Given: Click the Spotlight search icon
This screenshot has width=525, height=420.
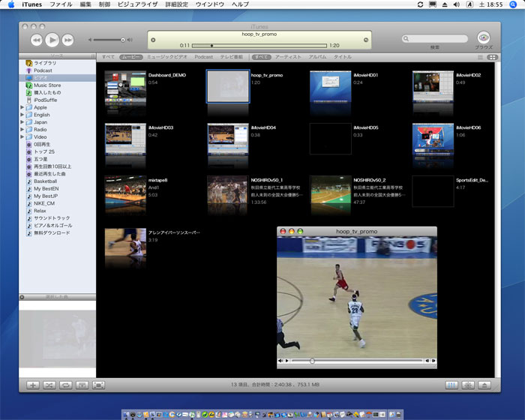Looking at the screenshot, I should coord(513,4).
